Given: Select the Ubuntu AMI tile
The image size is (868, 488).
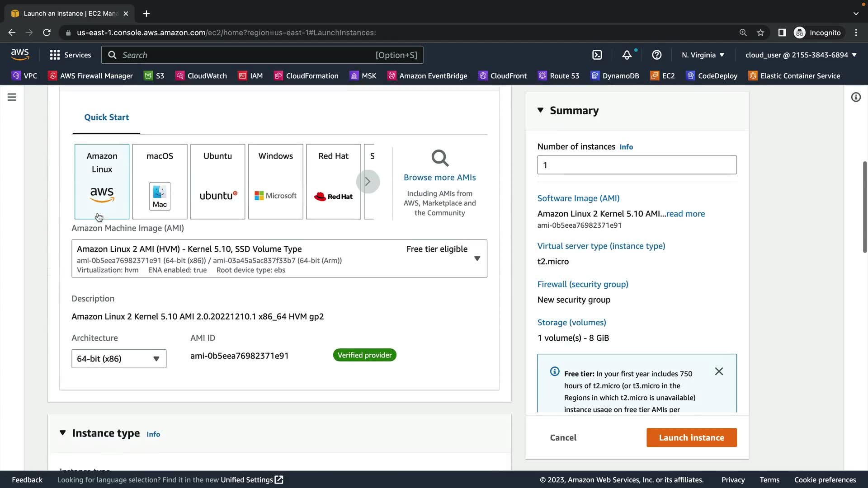Looking at the screenshot, I should coord(217,182).
